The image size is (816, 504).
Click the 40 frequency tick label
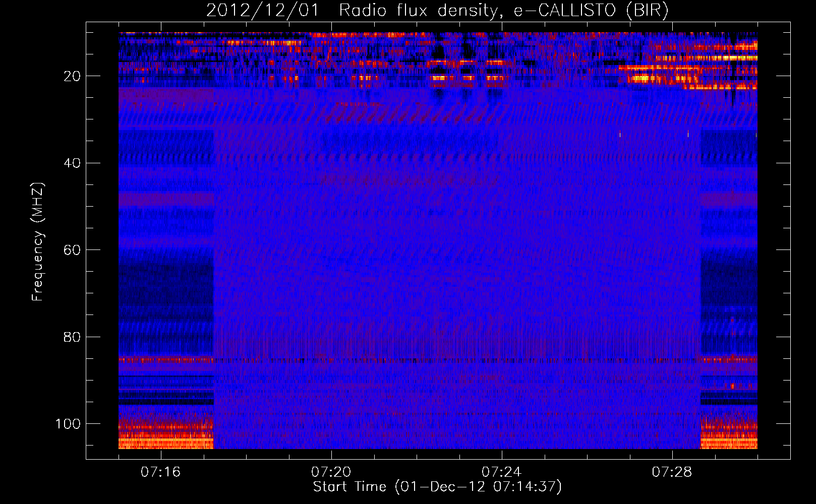click(72, 163)
